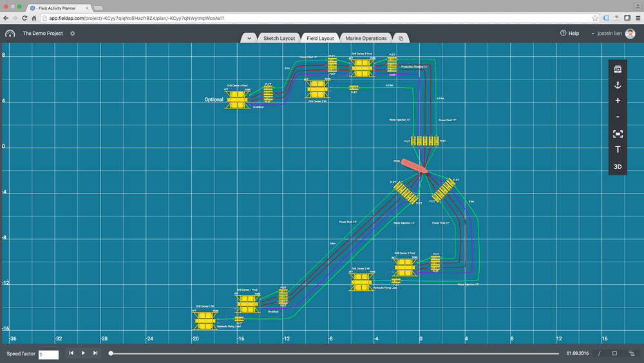The height and width of the screenshot is (363, 644).
Task: Toggle the list panel icon at bottom right
Action: pyautogui.click(x=631, y=353)
